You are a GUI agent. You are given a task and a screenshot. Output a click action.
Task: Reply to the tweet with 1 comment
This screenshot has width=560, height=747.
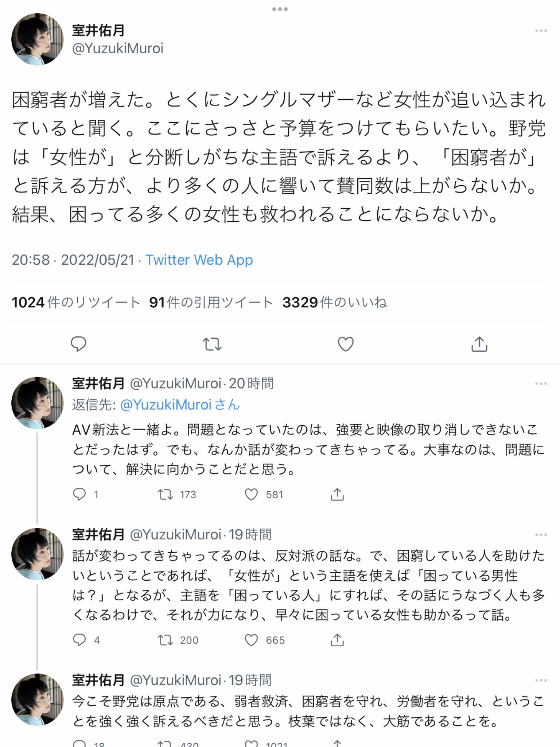coord(79,495)
